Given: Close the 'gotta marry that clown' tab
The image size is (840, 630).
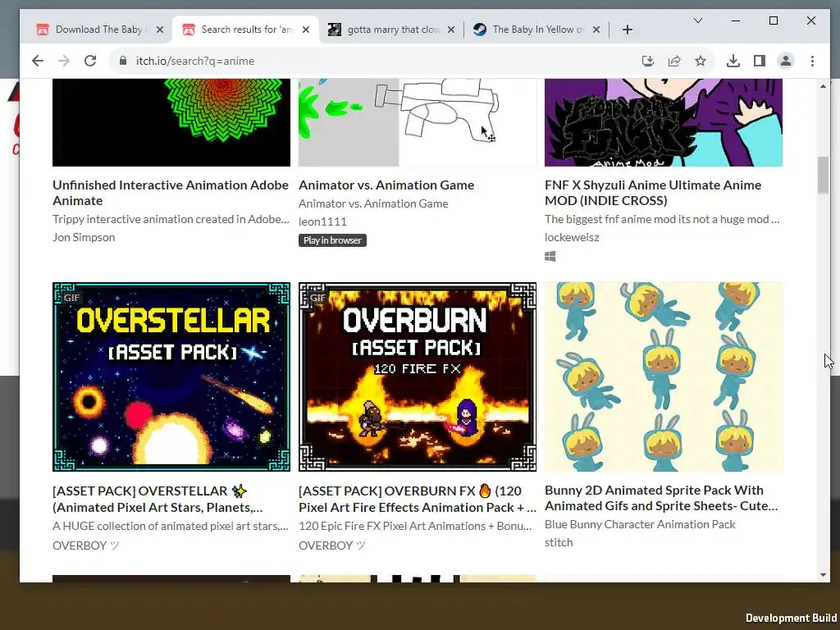Looking at the screenshot, I should pyautogui.click(x=451, y=30).
